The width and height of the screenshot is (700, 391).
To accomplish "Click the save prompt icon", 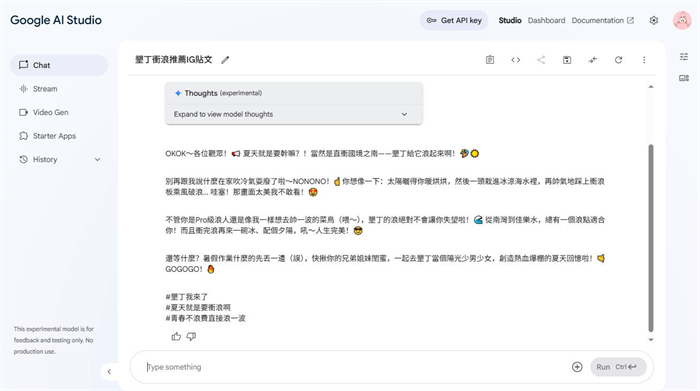I will click(x=567, y=60).
